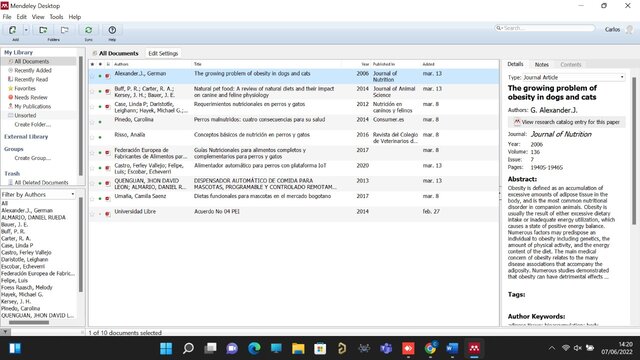Click the Add document toolbar icon
Image resolution: width=640 pixels, height=360 pixels.
(13, 30)
